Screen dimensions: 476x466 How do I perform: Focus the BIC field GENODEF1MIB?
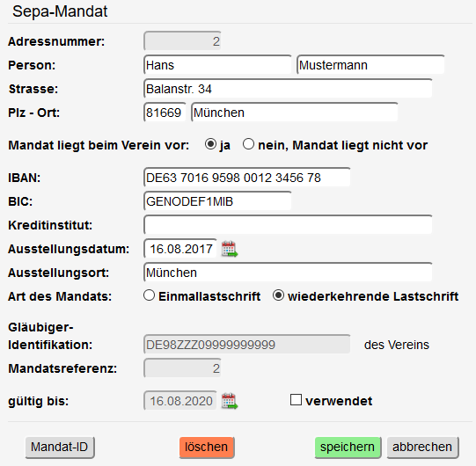coord(217,201)
